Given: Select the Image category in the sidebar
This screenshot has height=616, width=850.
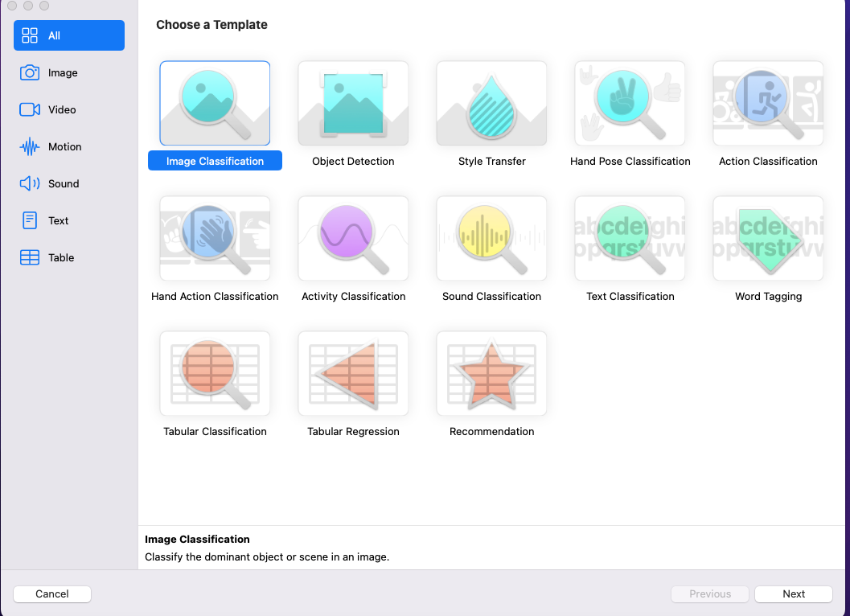Looking at the screenshot, I should coord(68,72).
